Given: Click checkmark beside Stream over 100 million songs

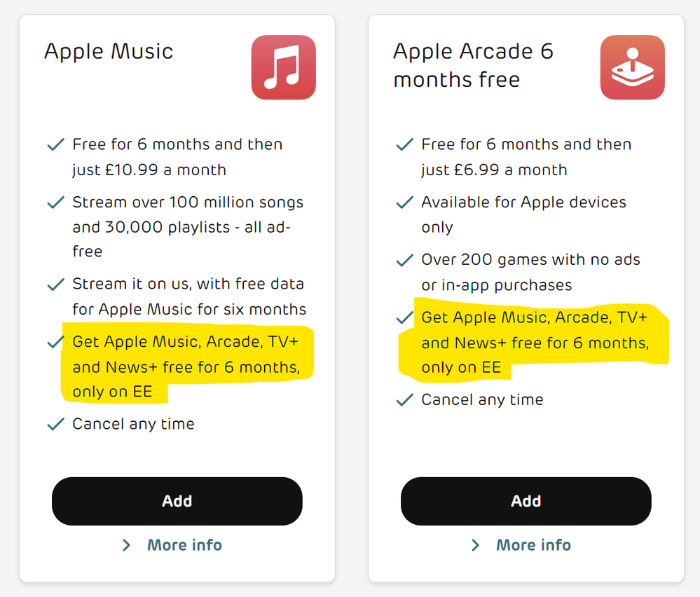Looking at the screenshot, I should pos(56,203).
